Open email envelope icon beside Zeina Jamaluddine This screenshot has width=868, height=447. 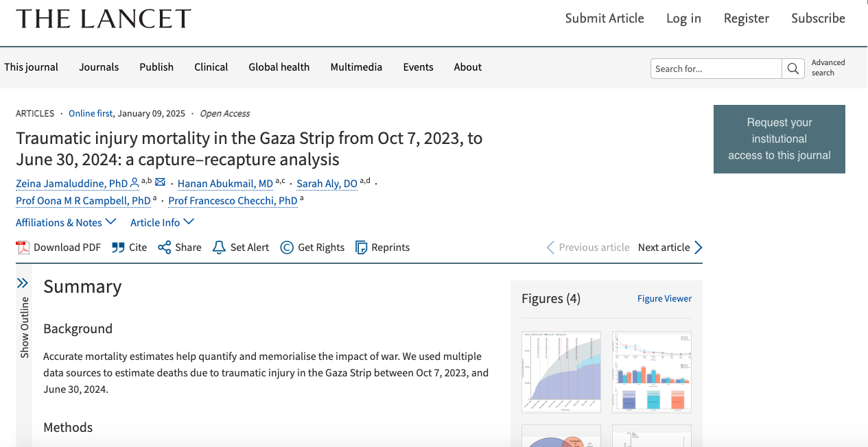click(x=160, y=182)
